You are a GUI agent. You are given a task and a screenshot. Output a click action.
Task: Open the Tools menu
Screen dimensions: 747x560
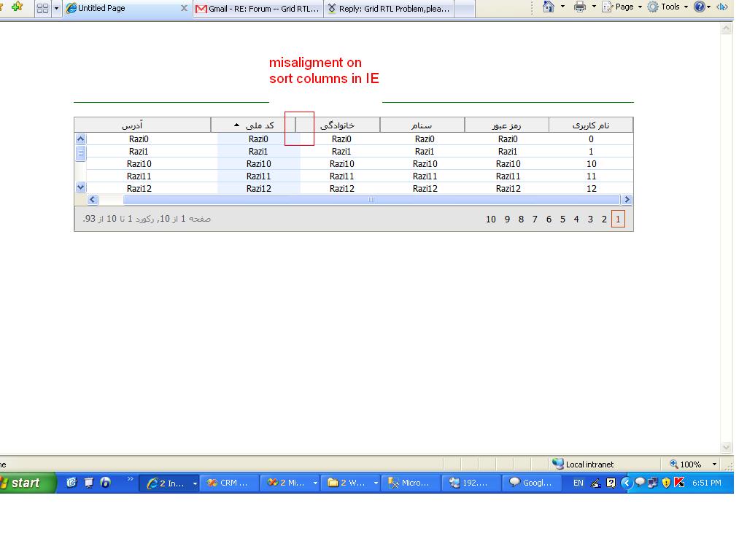[x=667, y=7]
